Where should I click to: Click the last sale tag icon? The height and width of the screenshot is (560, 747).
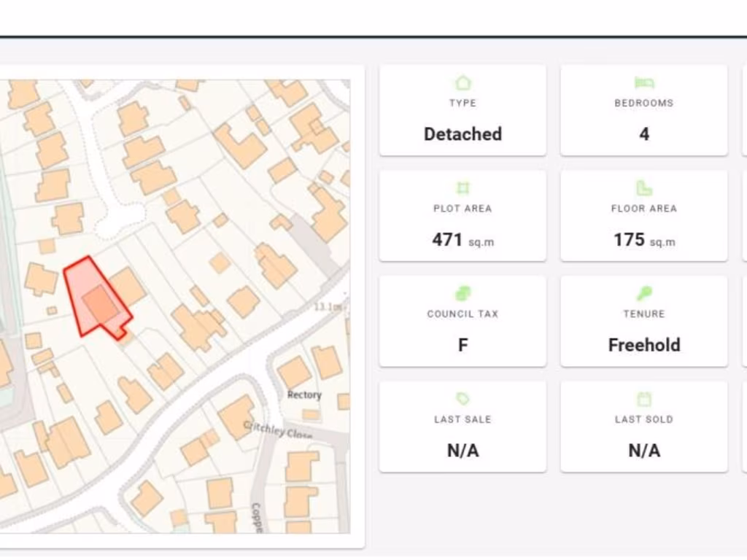462,399
